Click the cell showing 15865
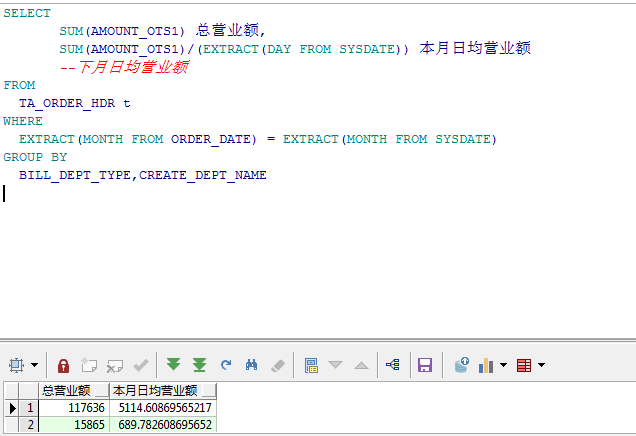 pos(74,425)
